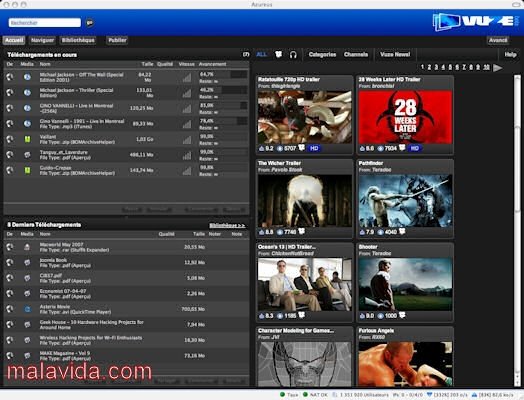Select the 'Geek House' download row

pyautogui.click(x=126, y=325)
